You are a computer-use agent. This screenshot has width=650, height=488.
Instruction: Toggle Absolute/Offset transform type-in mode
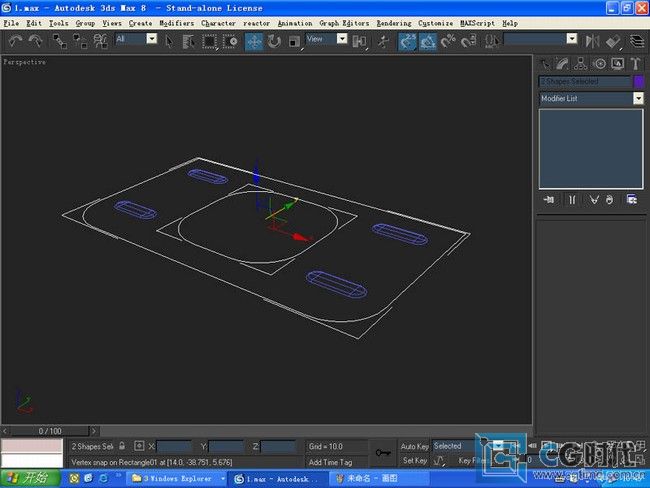coord(139,446)
